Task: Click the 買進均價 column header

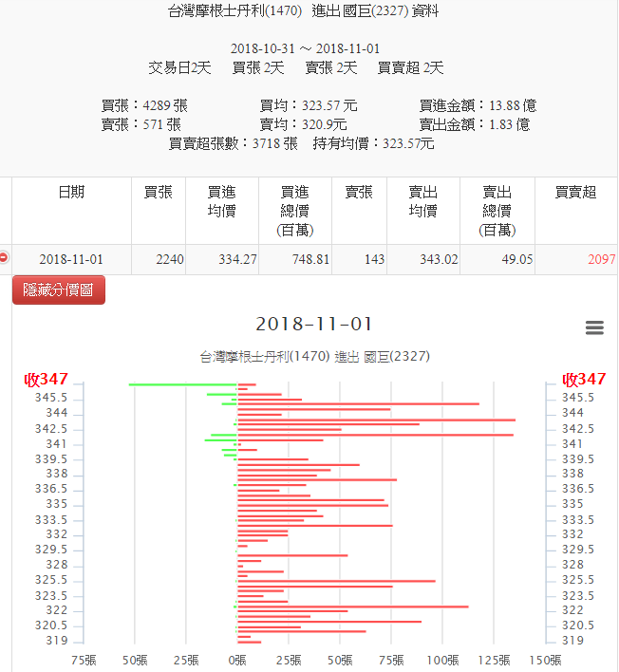Action: click(x=221, y=201)
